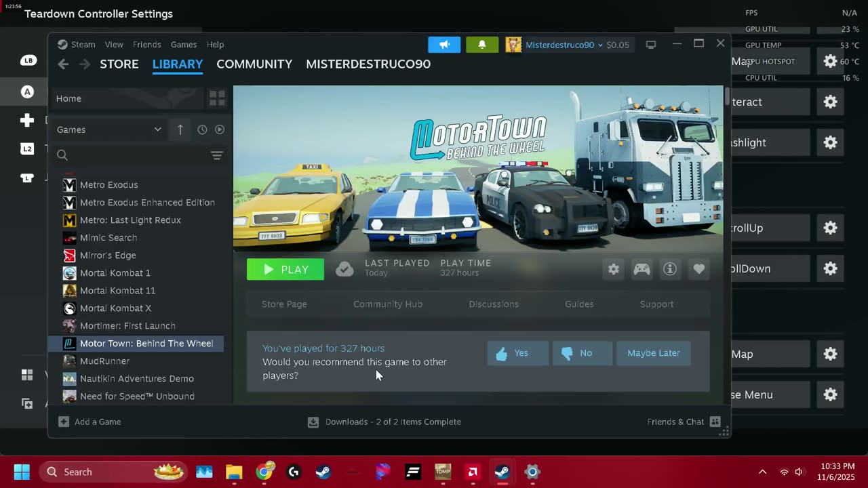
Task: Open controller layout icon for Motor Town
Action: click(642, 269)
